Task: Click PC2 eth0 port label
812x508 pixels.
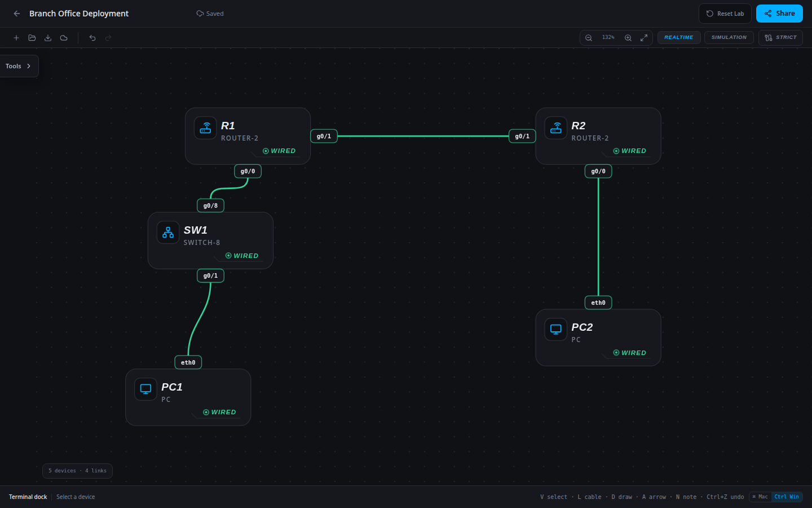Action: coord(598,303)
